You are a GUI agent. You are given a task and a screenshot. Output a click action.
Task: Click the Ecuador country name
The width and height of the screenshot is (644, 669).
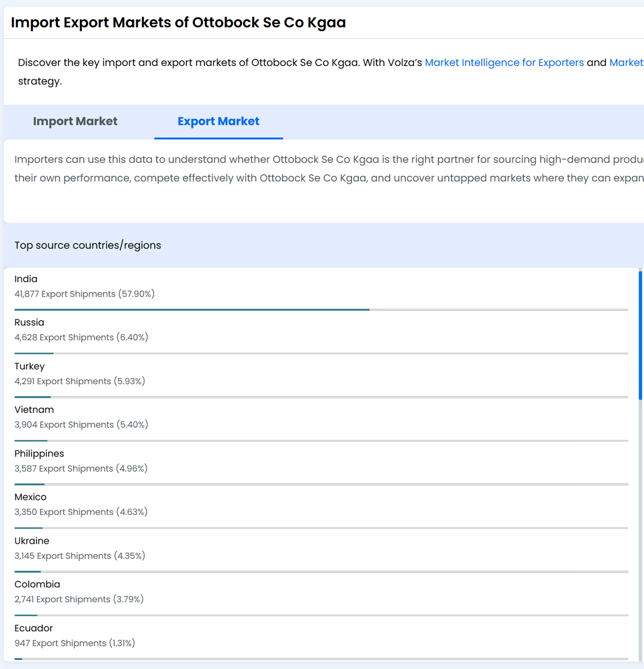(x=34, y=628)
